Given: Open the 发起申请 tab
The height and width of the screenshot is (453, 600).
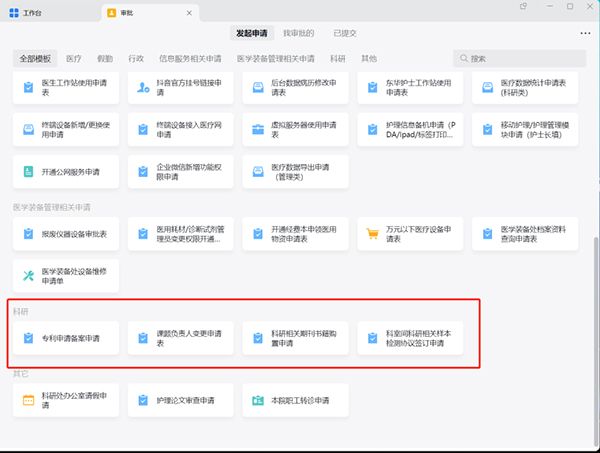Looking at the screenshot, I should point(251,33).
